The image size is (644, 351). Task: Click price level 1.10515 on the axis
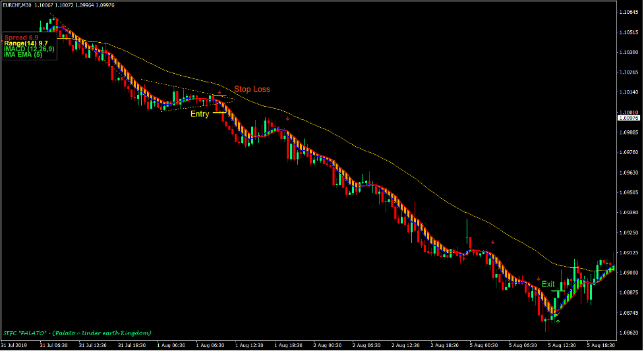tap(629, 32)
